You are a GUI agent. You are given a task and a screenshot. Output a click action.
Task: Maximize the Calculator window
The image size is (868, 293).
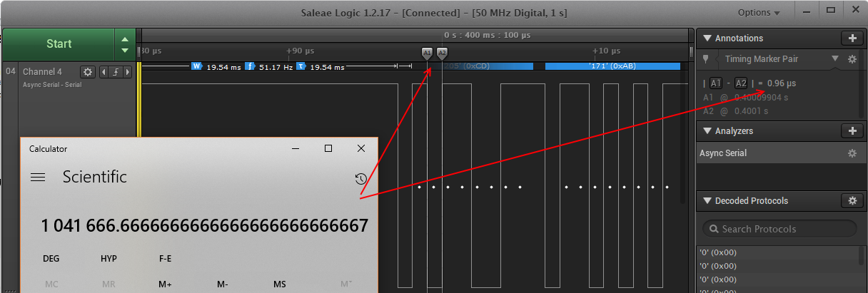(x=328, y=148)
